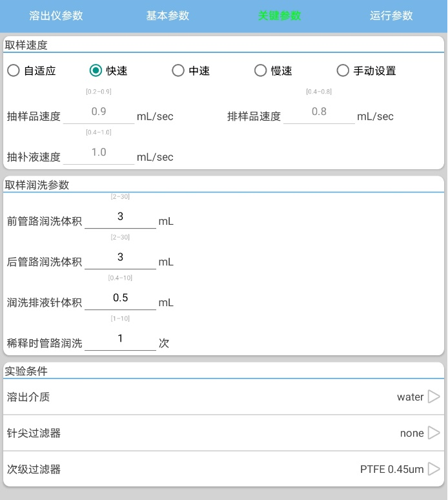Click the 抽样品速度 label
This screenshot has width=448, height=500.
[34, 116]
